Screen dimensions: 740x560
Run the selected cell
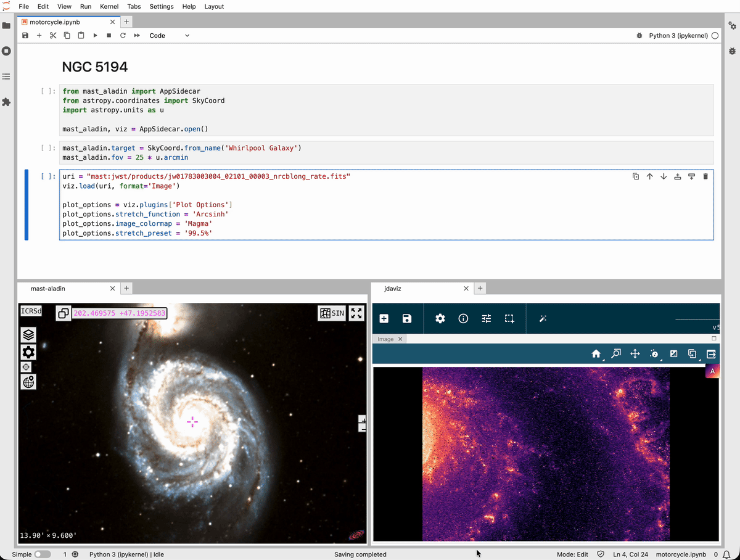point(95,36)
